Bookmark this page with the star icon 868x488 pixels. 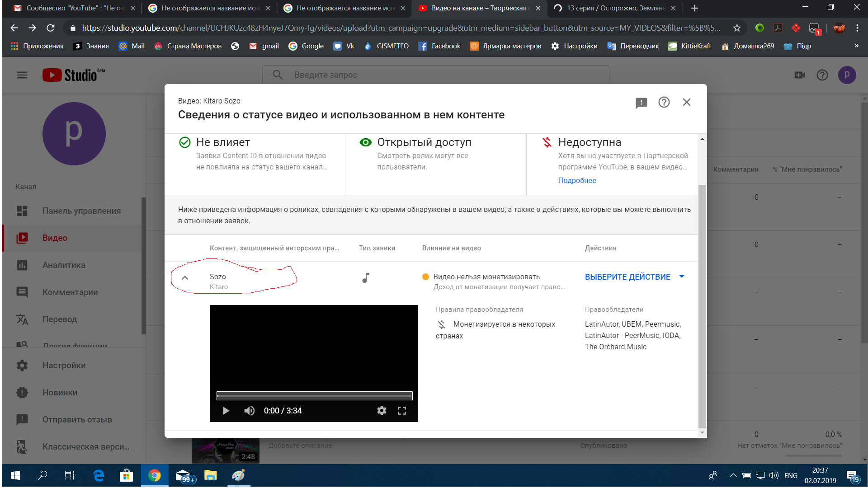pos(737,28)
